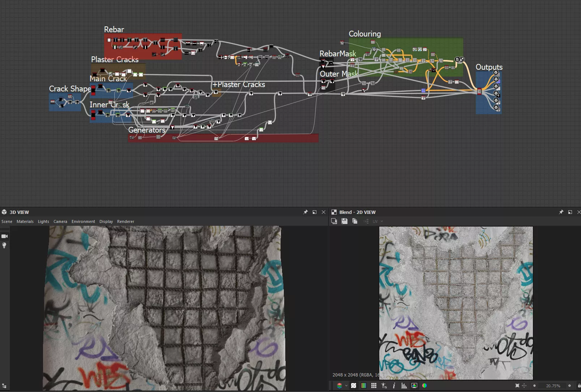
Task: Click the camera icon in 3D view
Action: 4,236
